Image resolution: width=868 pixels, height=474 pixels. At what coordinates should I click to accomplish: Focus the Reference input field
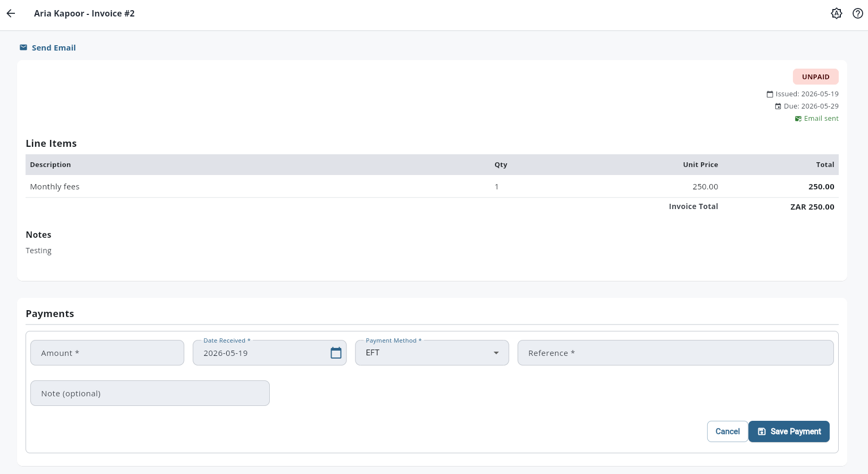click(675, 353)
